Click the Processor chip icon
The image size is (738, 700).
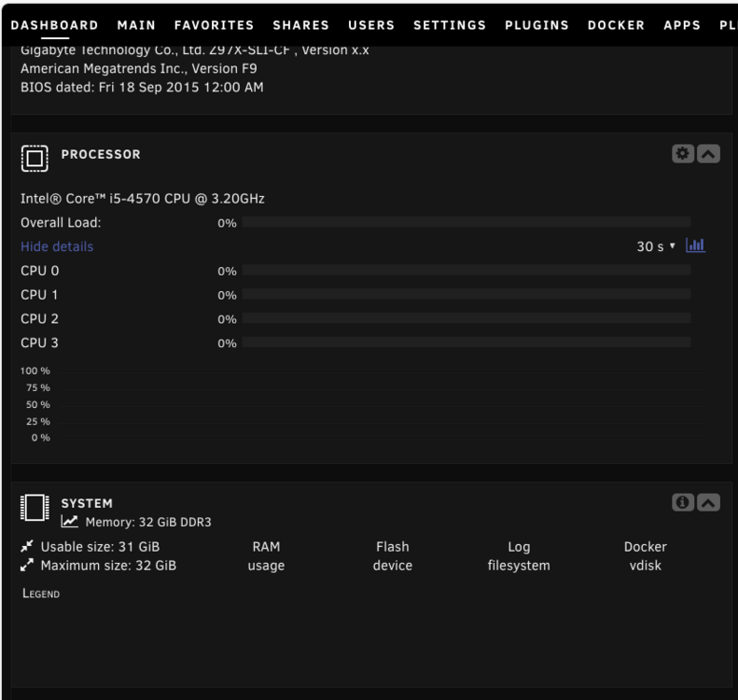(x=35, y=159)
